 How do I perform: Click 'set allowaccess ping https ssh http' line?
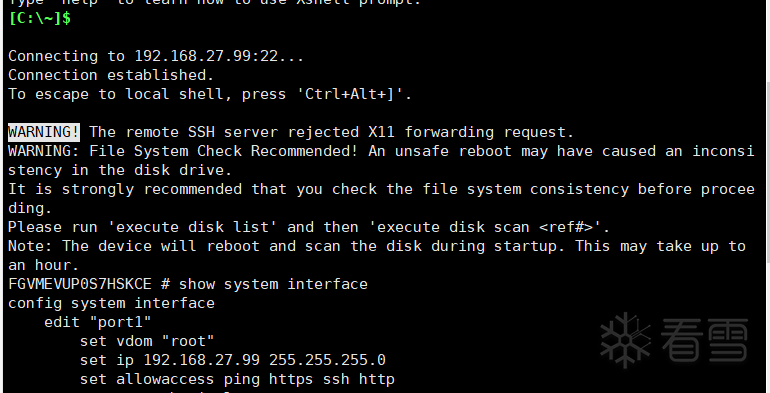point(237,379)
